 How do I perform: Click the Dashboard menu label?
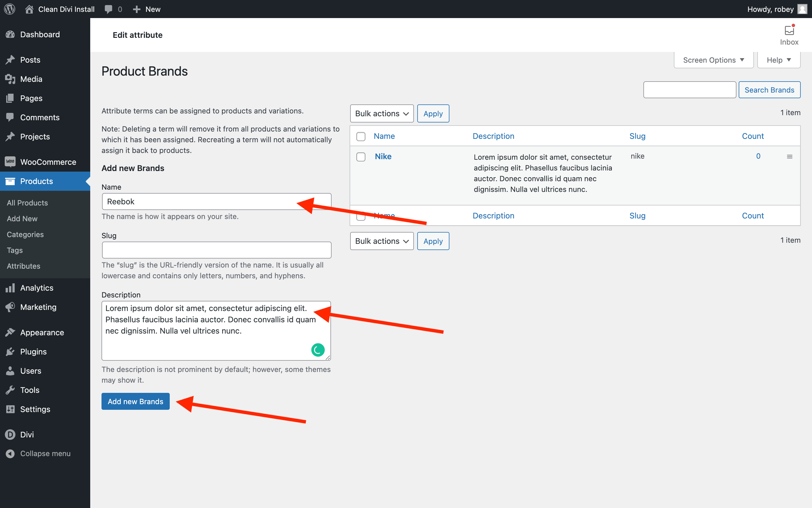pos(40,34)
